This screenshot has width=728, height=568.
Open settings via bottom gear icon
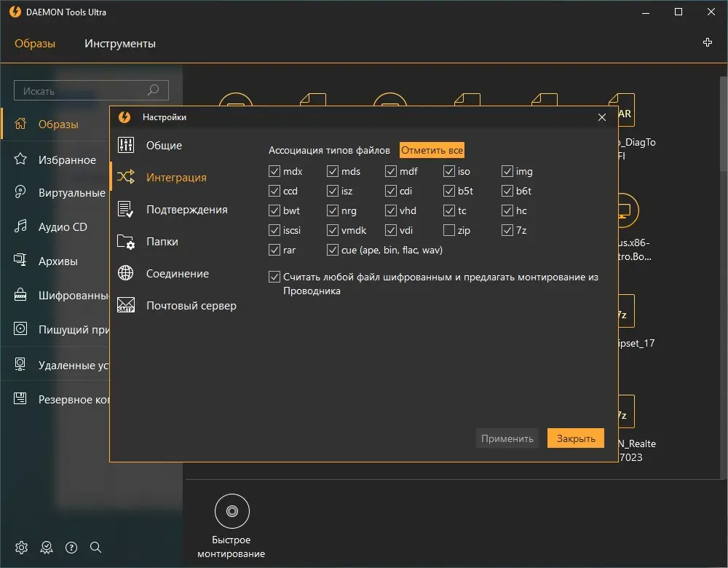coord(21,548)
